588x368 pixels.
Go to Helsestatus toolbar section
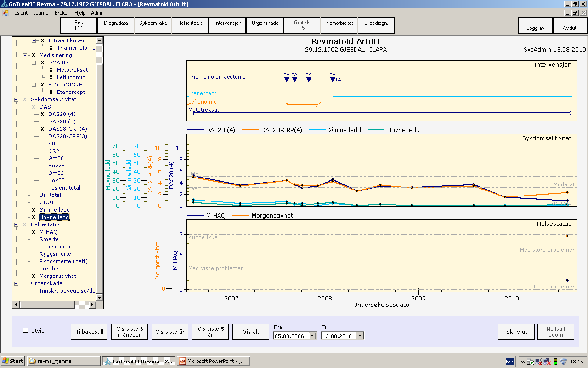[x=190, y=25]
